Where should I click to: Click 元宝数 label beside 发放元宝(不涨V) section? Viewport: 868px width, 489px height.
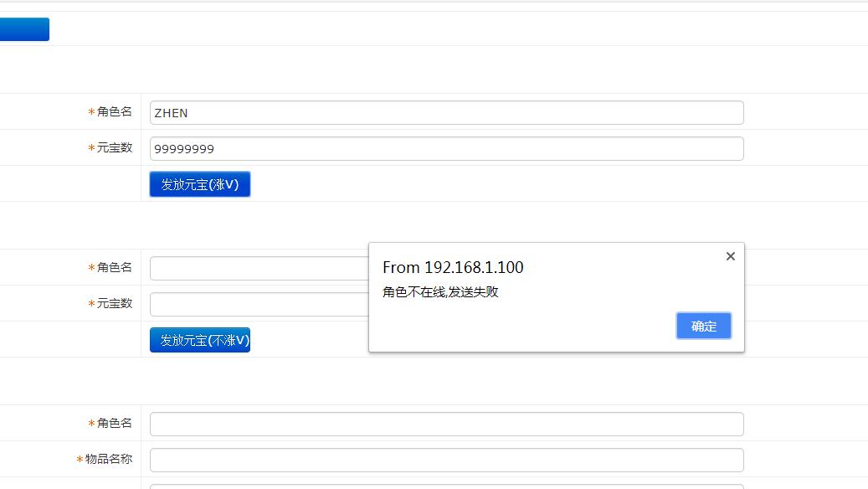[x=114, y=303]
